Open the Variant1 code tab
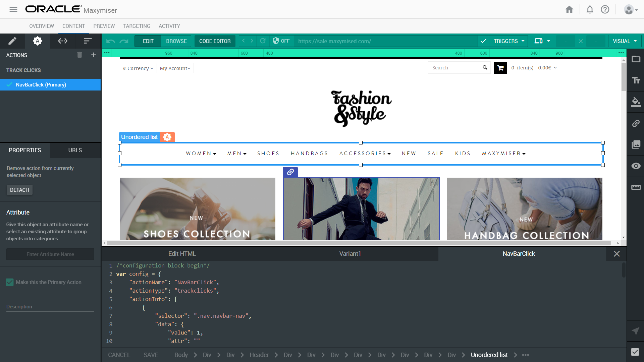 [350, 254]
